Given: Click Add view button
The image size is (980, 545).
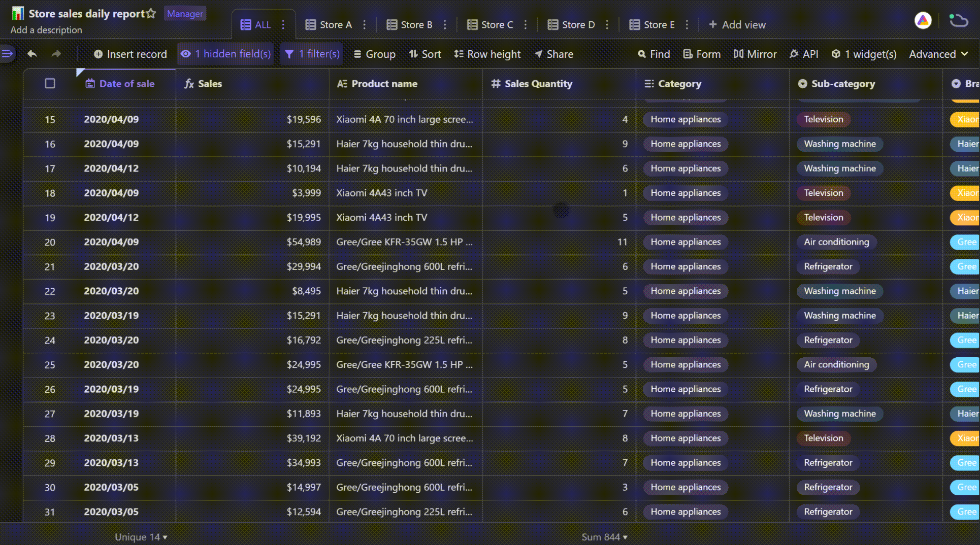Looking at the screenshot, I should click(737, 24).
